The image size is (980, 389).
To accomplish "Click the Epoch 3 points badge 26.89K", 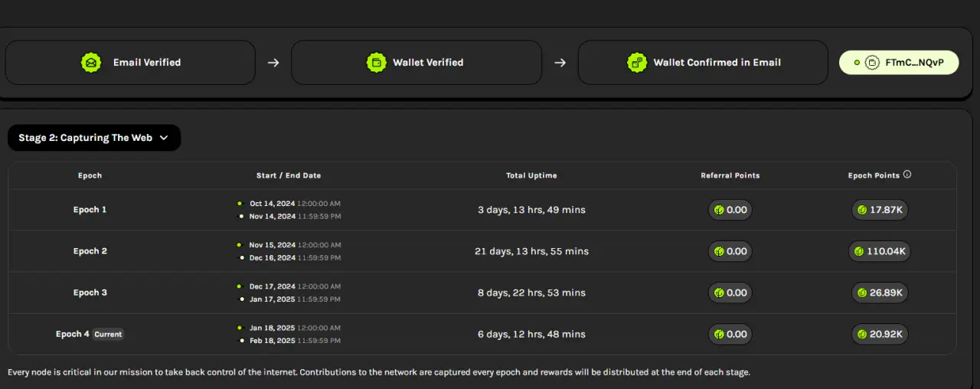I will (880, 293).
